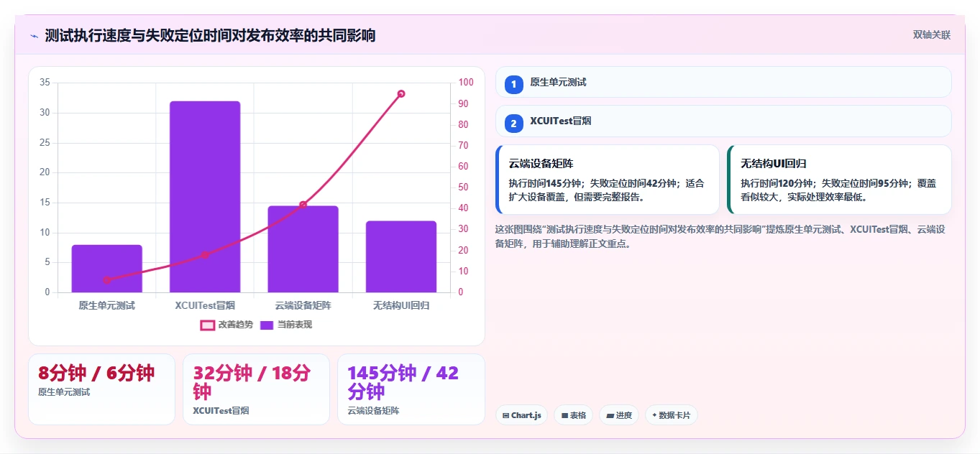Click the 原生单元测试 purple bar

(x=106, y=269)
